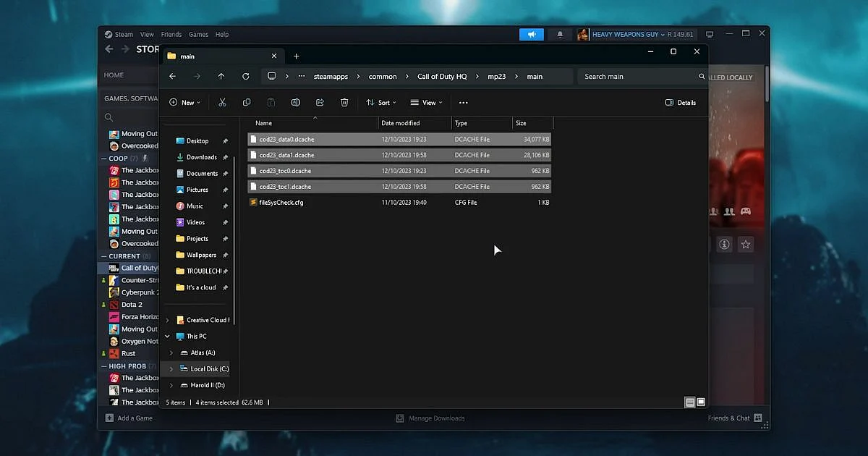Open Downloads in Quick access
Screen dimensions: 868x456
(201, 157)
